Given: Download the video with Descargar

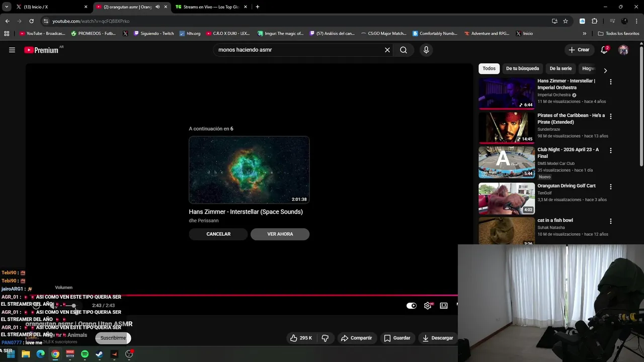Looking at the screenshot, I should point(438,338).
